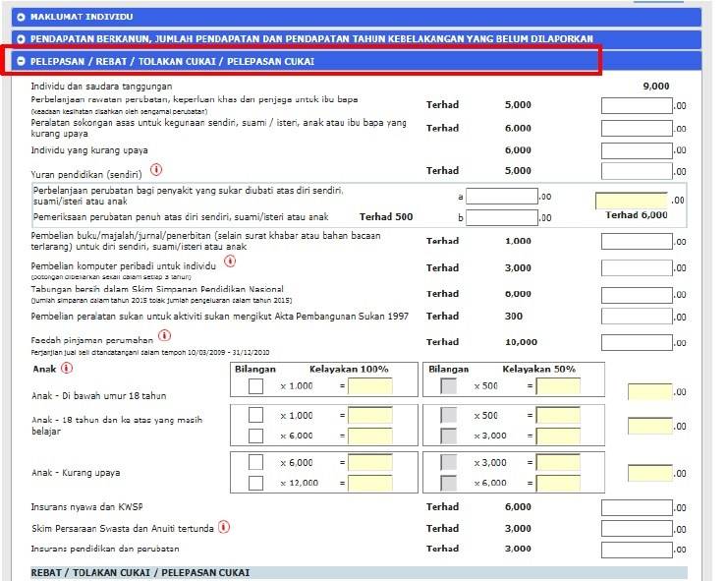Focus the Pembelian buku/majalah amount field
Viewport: 728px width, 581px height.
[x=636, y=242]
